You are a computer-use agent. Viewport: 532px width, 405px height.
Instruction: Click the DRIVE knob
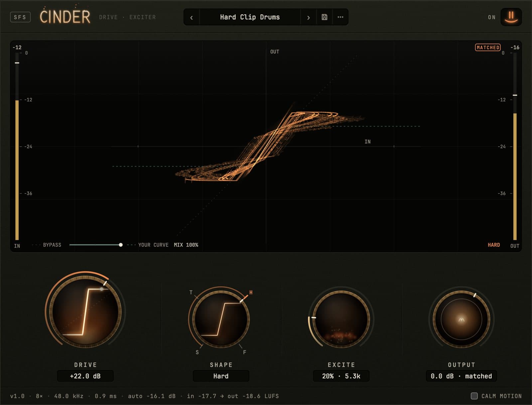click(x=85, y=312)
